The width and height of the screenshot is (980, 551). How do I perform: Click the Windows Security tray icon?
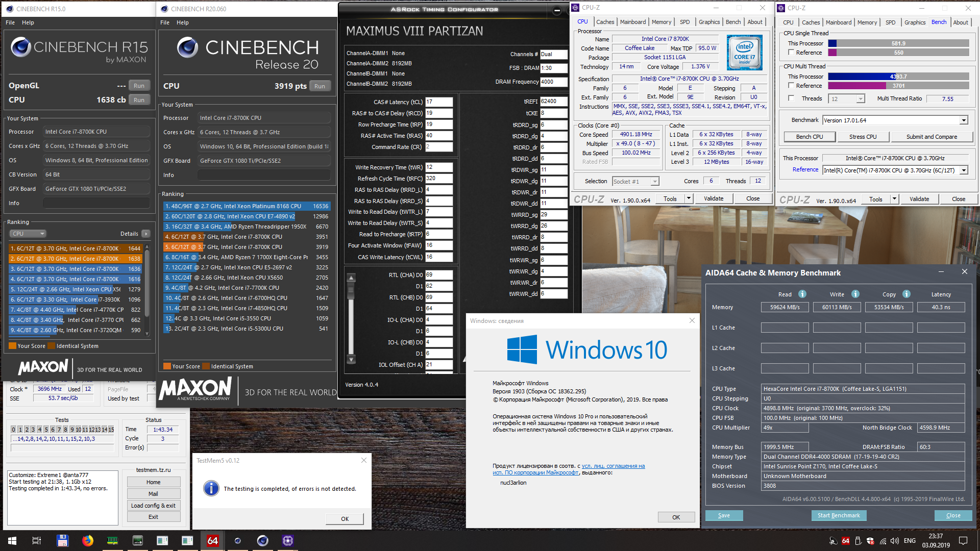pyautogui.click(x=870, y=541)
